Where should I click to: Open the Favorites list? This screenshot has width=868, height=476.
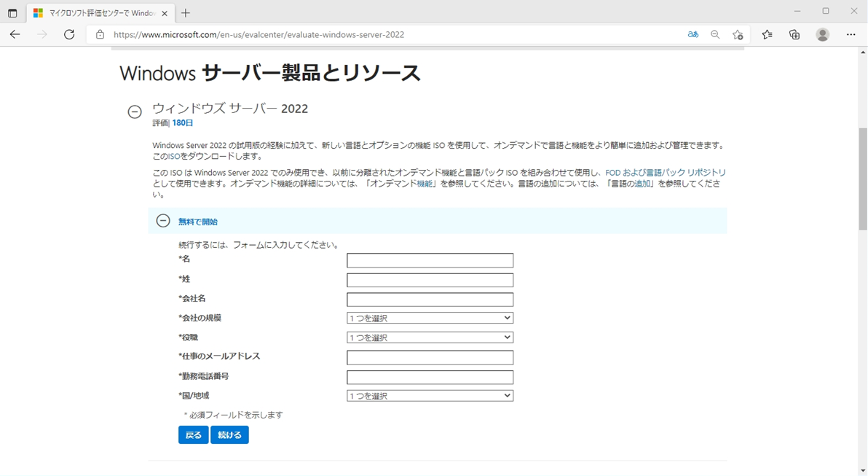point(767,34)
